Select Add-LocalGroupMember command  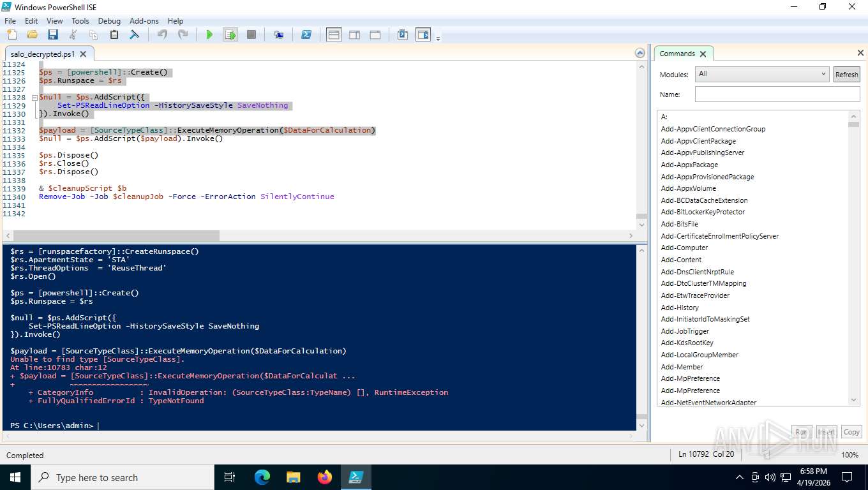click(700, 355)
